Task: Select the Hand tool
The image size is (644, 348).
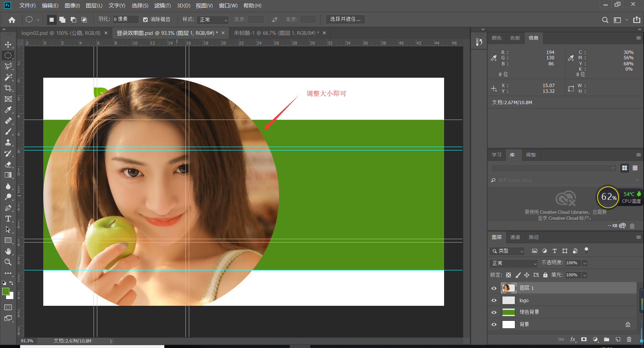Action: (x=8, y=252)
